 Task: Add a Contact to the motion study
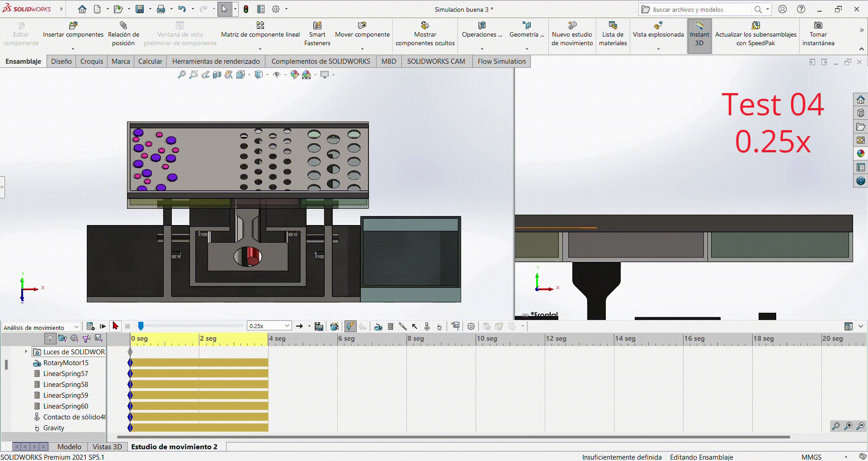tap(427, 326)
